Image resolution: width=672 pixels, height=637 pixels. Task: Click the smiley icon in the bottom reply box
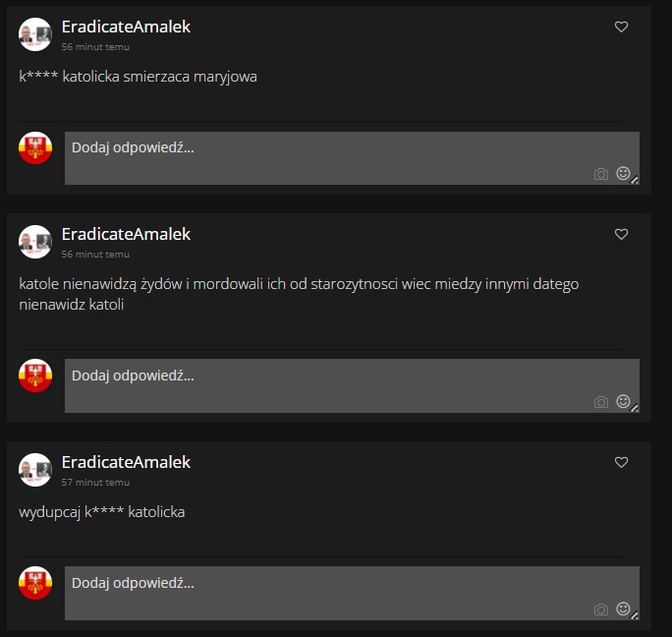(622, 608)
